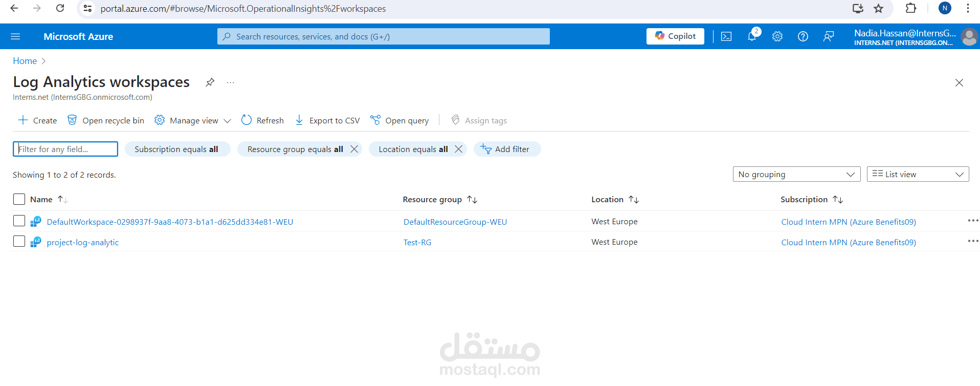This screenshot has width=980, height=386.
Task: Open the Feedback icon in top bar
Action: pyautogui.click(x=829, y=36)
